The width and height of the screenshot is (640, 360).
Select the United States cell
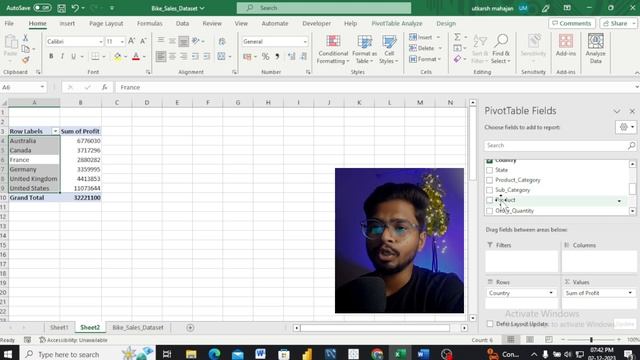(x=34, y=188)
